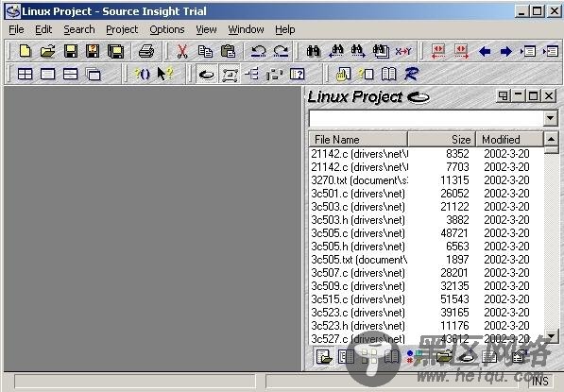This screenshot has width=564, height=392.
Task: Search files with binoculars and pages icon
Action: pyautogui.click(x=381, y=51)
